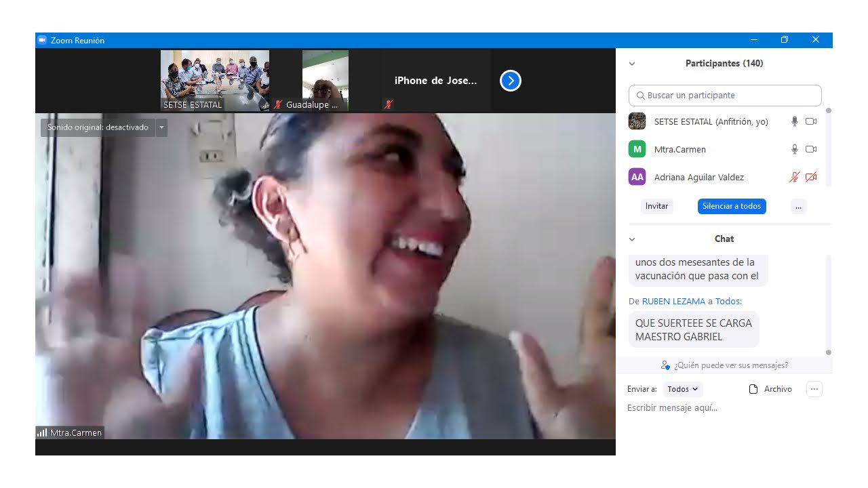Open participants more options ellipsis button
The width and height of the screenshot is (868, 488).
[799, 206]
